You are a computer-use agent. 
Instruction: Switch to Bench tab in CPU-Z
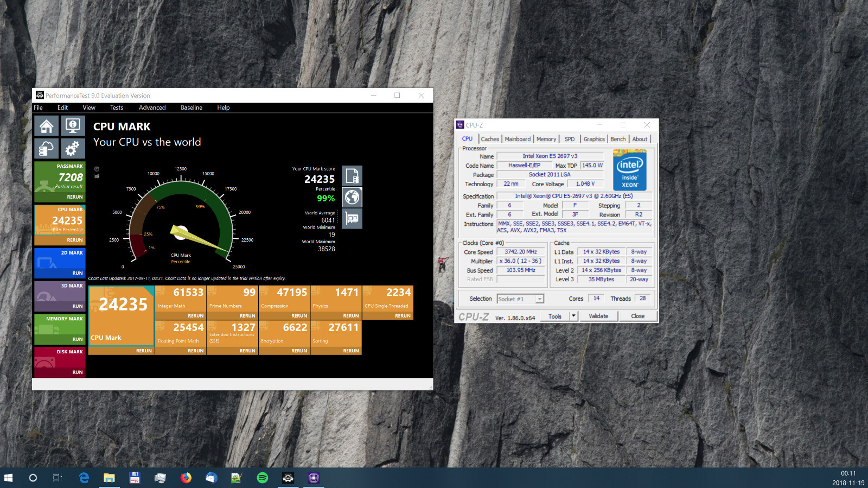[618, 139]
